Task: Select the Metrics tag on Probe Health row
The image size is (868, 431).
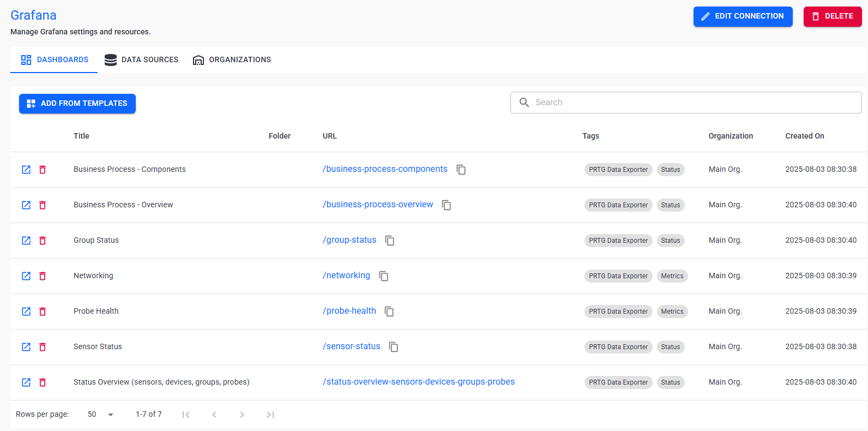Action: click(672, 312)
